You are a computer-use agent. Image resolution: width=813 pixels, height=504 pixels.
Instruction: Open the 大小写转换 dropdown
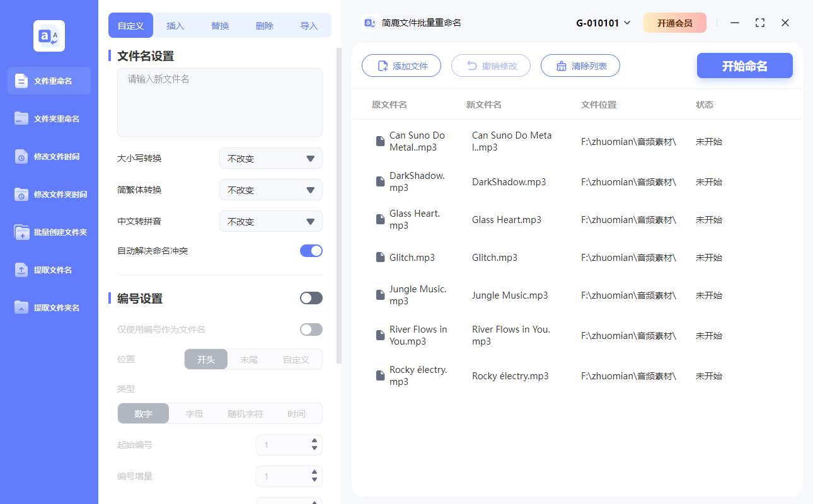coord(270,158)
